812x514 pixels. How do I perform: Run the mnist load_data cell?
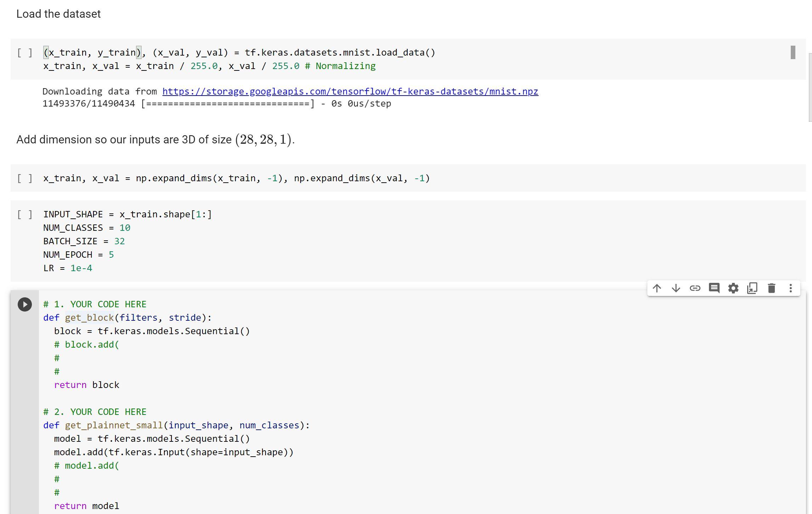pyautogui.click(x=25, y=52)
